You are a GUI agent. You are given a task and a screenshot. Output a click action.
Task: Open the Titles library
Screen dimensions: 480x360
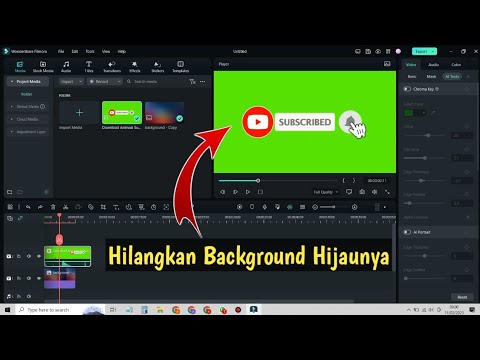89,66
